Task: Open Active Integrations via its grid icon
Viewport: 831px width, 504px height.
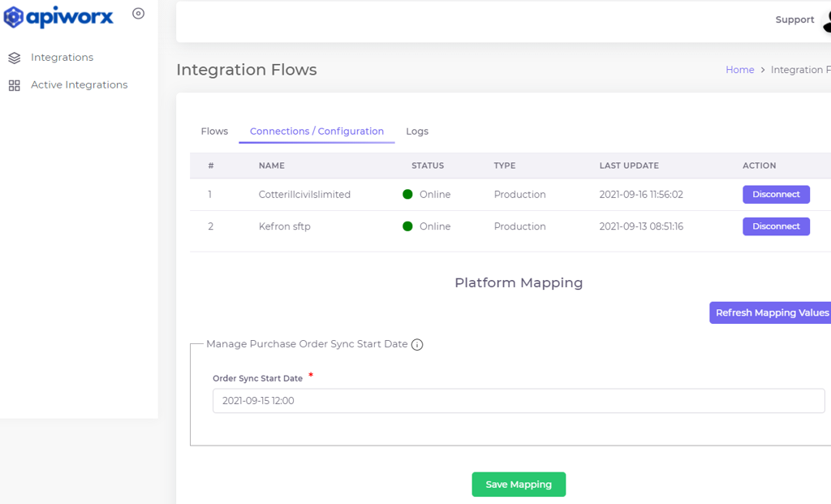Action: (14, 84)
